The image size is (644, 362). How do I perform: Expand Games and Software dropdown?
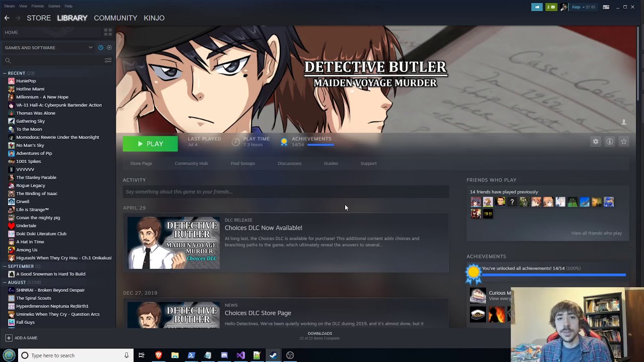pos(91,48)
